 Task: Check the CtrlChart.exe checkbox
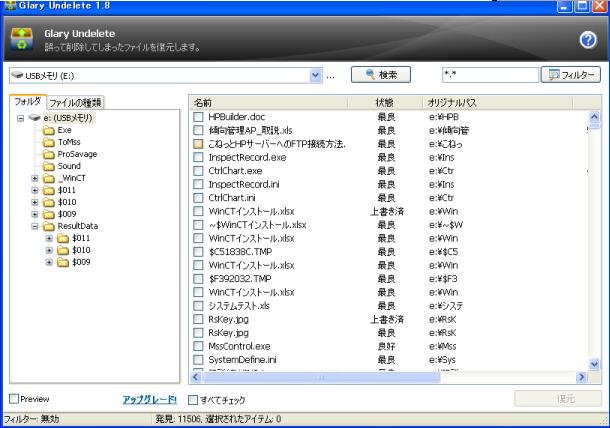198,171
